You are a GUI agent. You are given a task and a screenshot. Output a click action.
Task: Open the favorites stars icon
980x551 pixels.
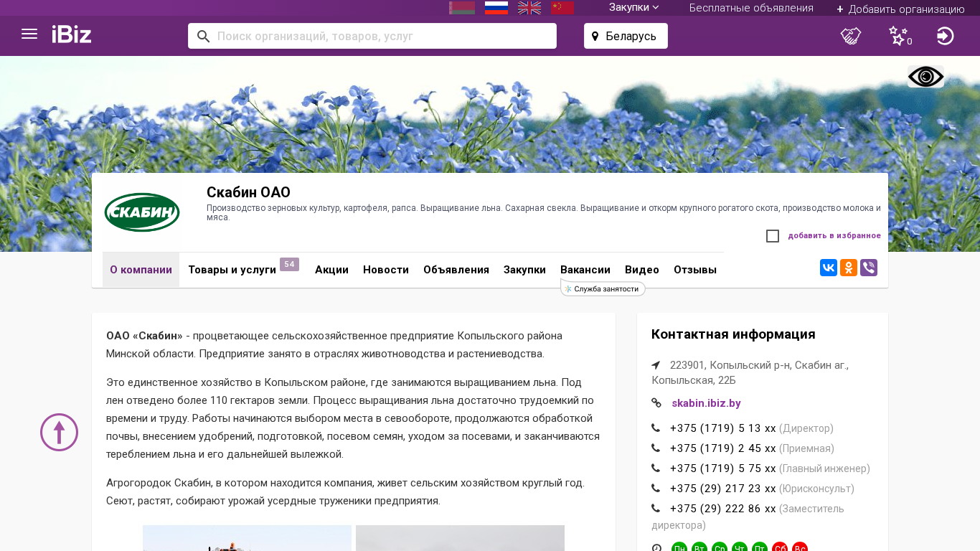(900, 36)
